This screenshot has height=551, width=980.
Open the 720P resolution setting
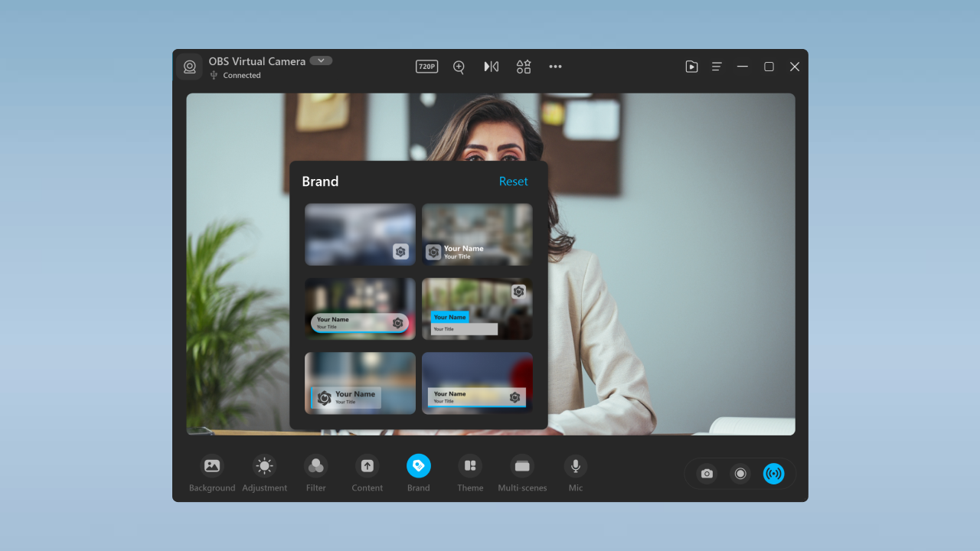tap(426, 67)
